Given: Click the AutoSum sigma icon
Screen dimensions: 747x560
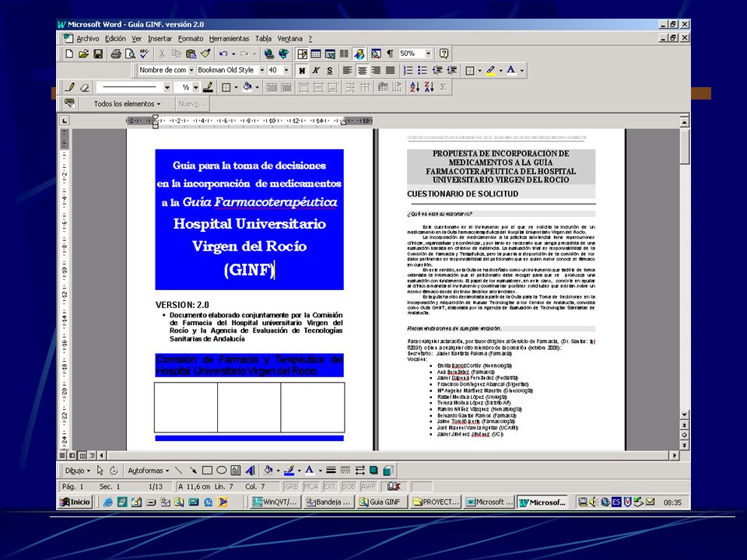Looking at the screenshot, I should 444,87.
